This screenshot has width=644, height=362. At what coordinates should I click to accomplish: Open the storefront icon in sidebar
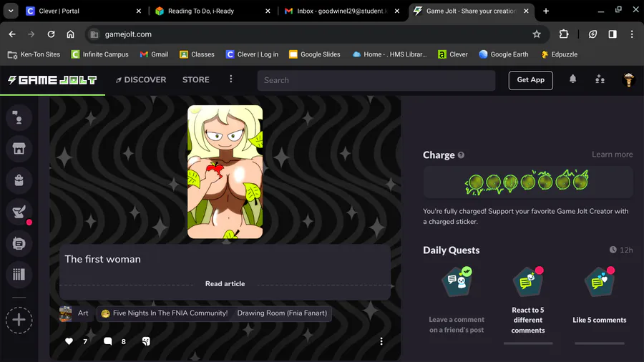tap(19, 149)
